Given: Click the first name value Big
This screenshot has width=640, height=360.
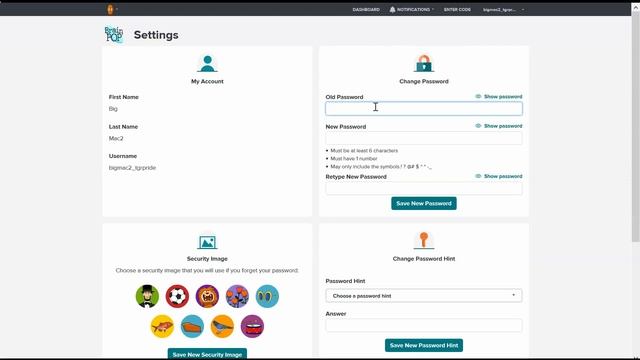Looking at the screenshot, I should [113, 109].
